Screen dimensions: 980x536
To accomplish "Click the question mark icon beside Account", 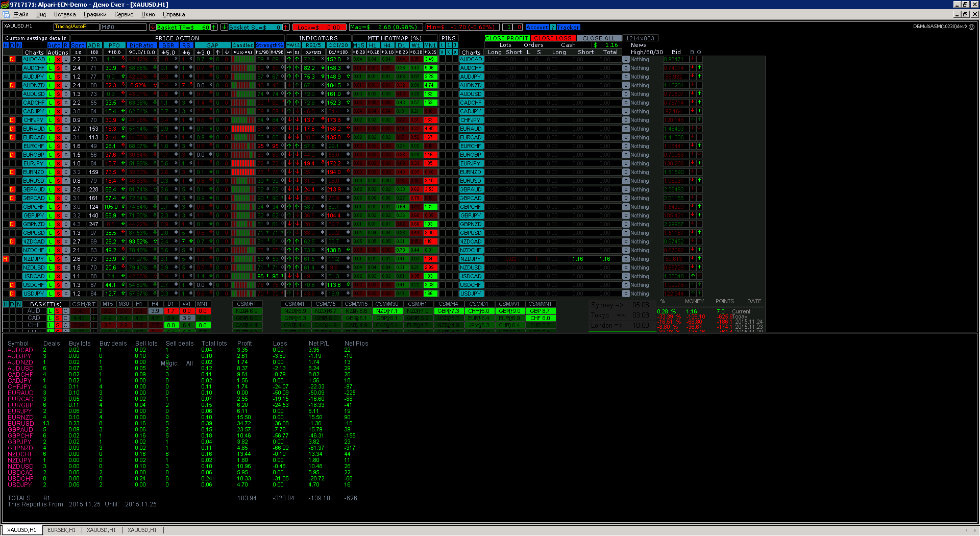I will [x=553, y=28].
